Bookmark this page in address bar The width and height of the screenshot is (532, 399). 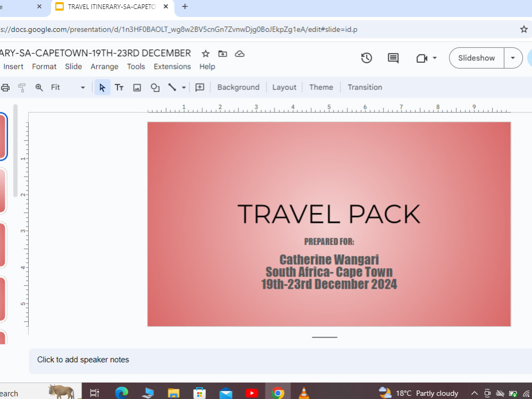[x=524, y=29]
